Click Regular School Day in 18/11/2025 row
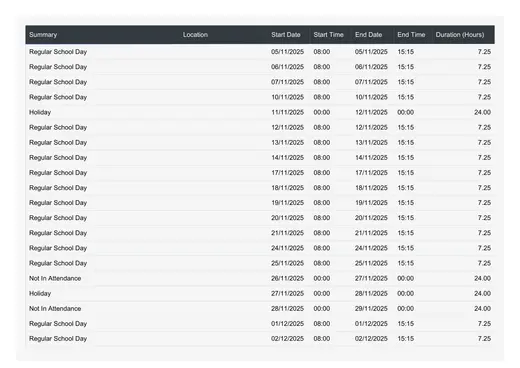 [58, 188]
